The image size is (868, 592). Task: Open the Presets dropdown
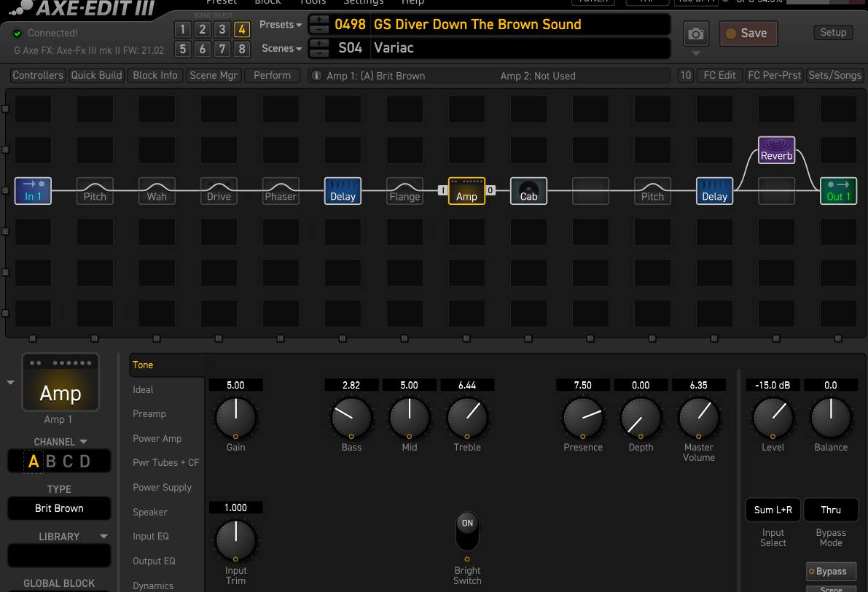coord(281,24)
